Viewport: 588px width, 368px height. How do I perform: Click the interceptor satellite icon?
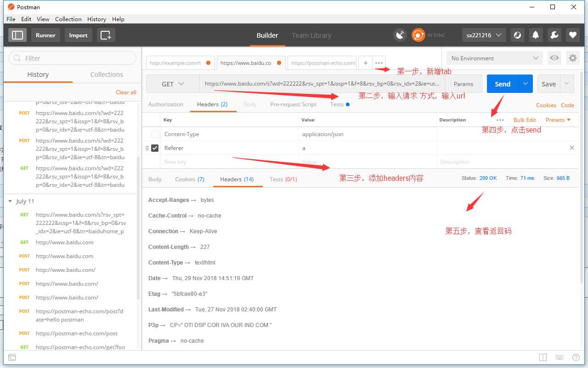(x=400, y=35)
